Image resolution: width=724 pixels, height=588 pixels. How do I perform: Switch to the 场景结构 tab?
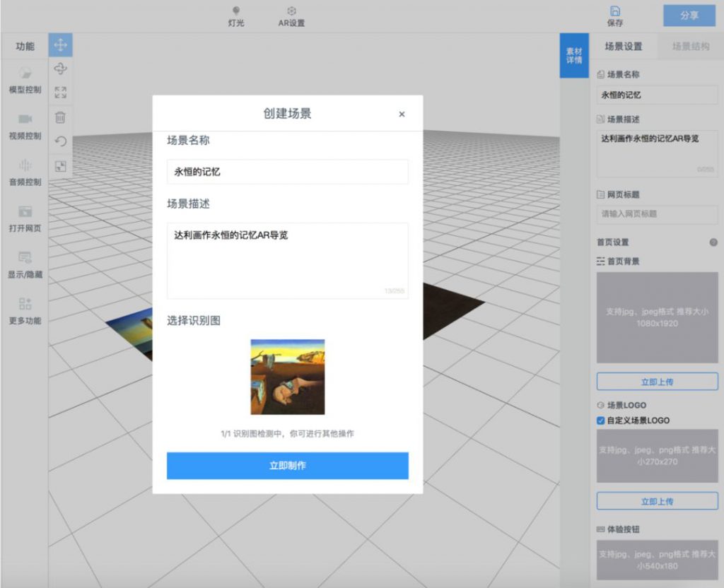[x=690, y=46]
